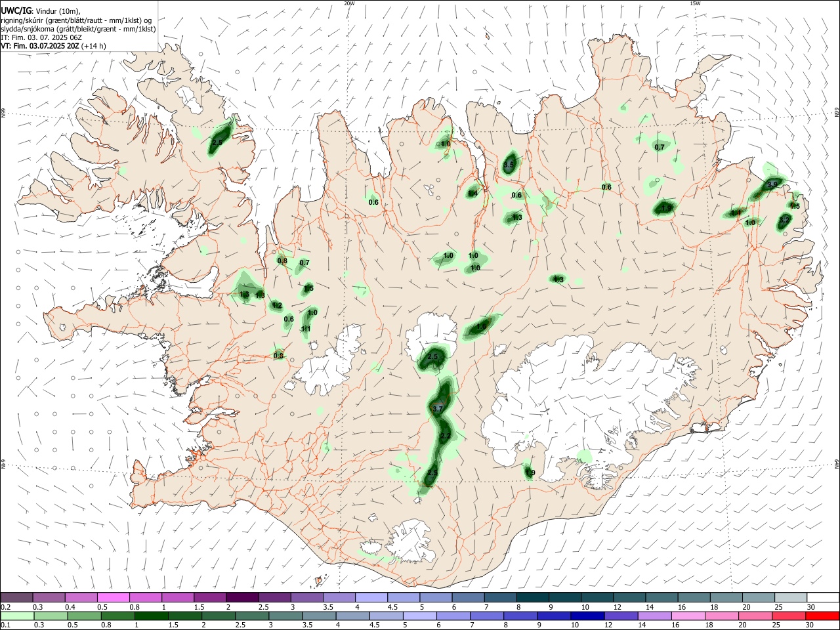The height and width of the screenshot is (630, 840).
Task: Click the 2.2 precipitation value on the map
Action: (446, 436)
